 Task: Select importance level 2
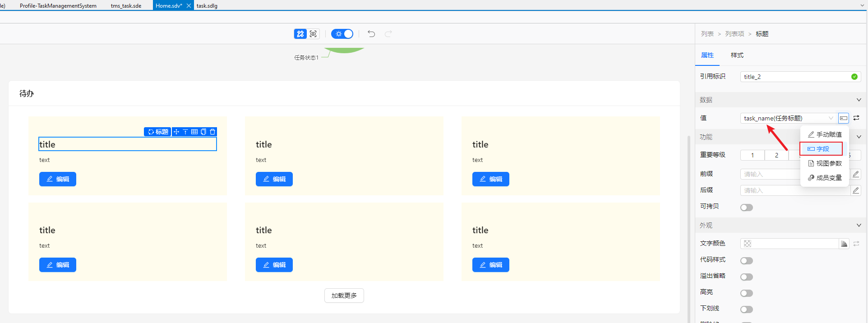coord(776,155)
